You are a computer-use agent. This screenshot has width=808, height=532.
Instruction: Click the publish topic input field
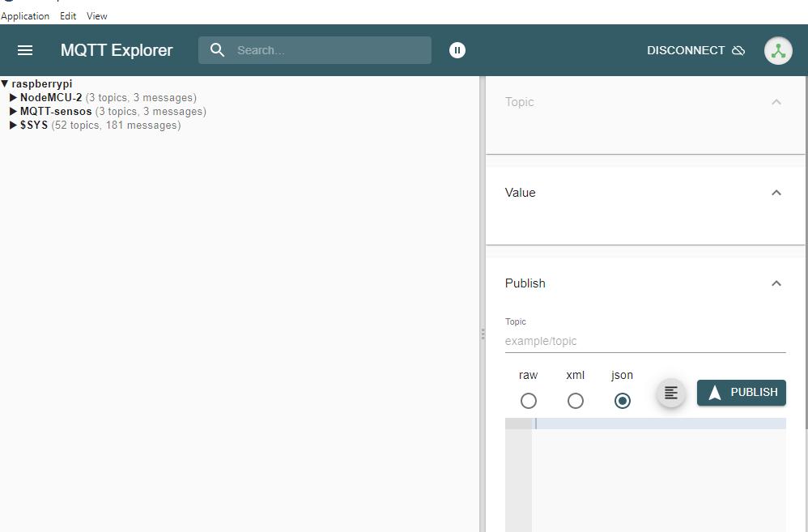(645, 341)
